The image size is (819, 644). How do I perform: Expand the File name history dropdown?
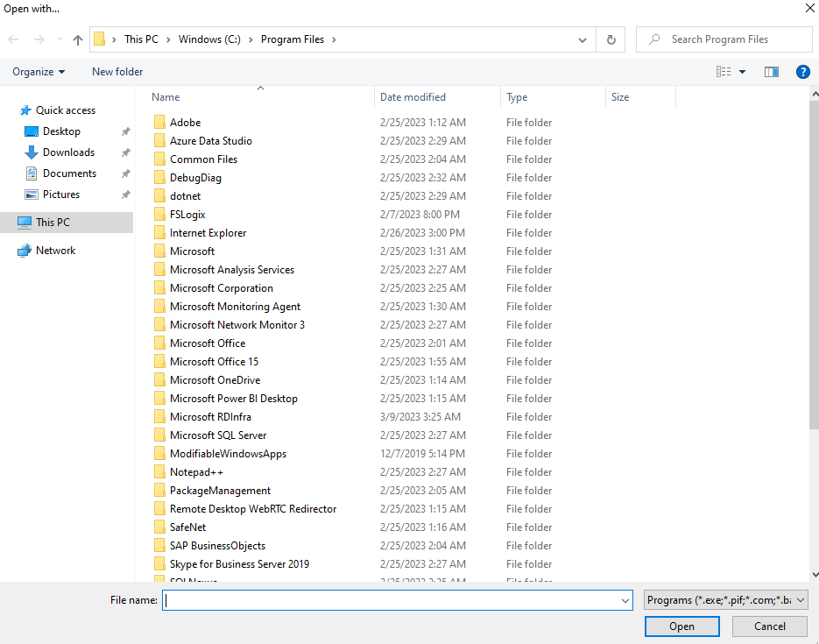(625, 601)
